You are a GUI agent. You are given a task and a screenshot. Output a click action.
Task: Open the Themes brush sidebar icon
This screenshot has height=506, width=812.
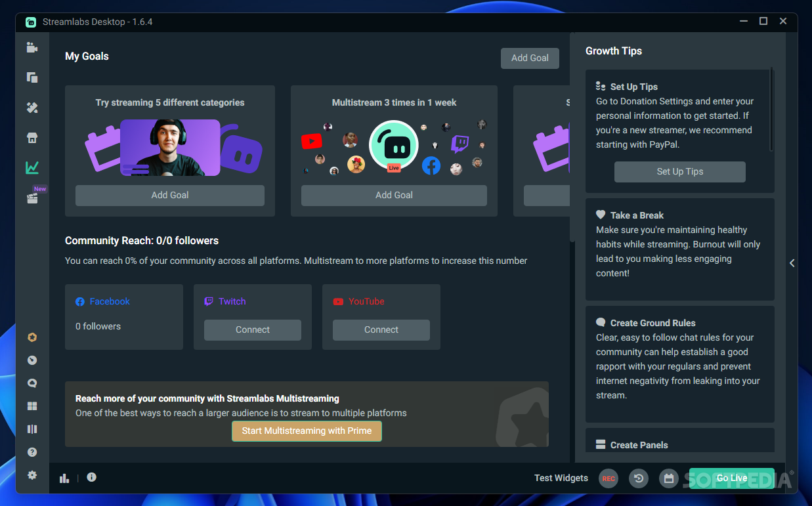(32, 108)
